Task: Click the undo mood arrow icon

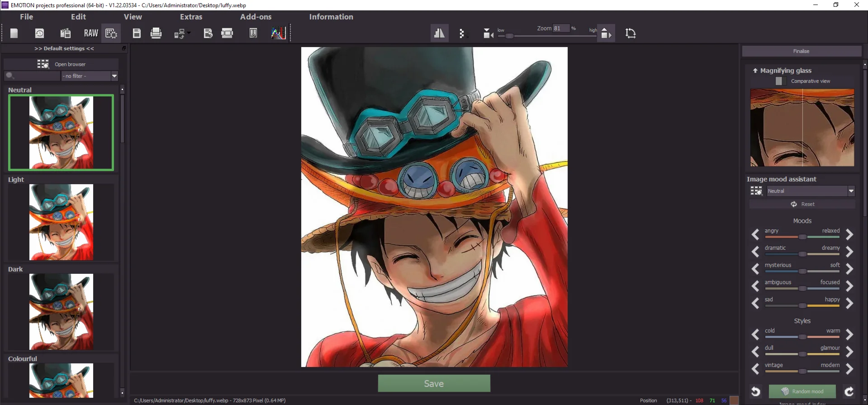Action: tap(755, 391)
